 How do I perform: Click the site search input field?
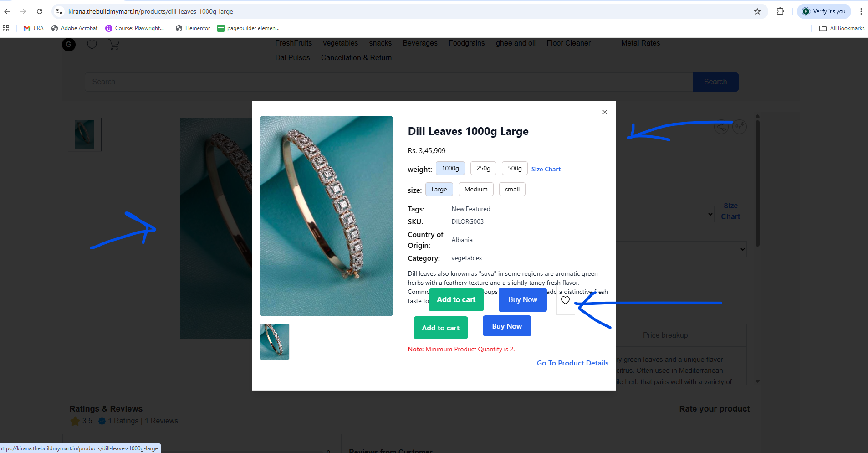(x=389, y=82)
